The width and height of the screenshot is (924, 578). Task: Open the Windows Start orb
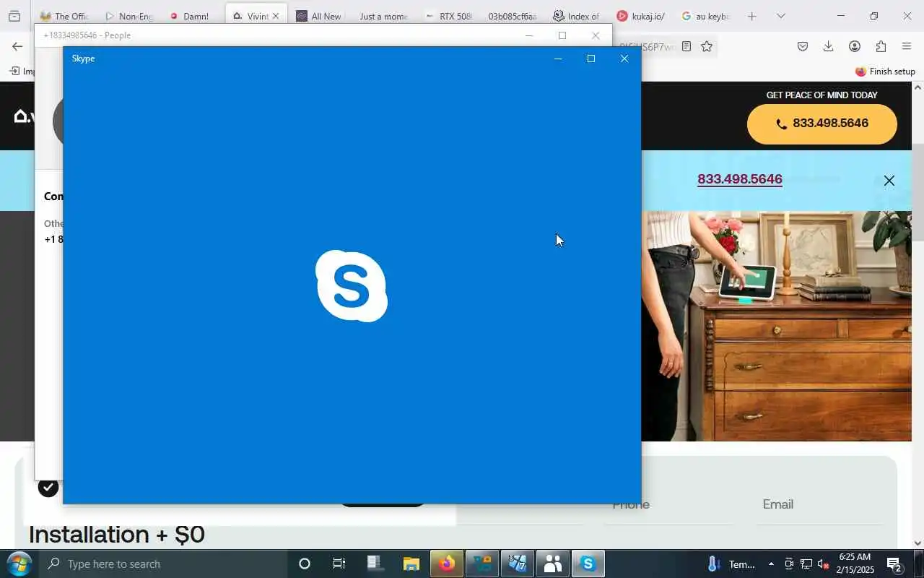[19, 564]
